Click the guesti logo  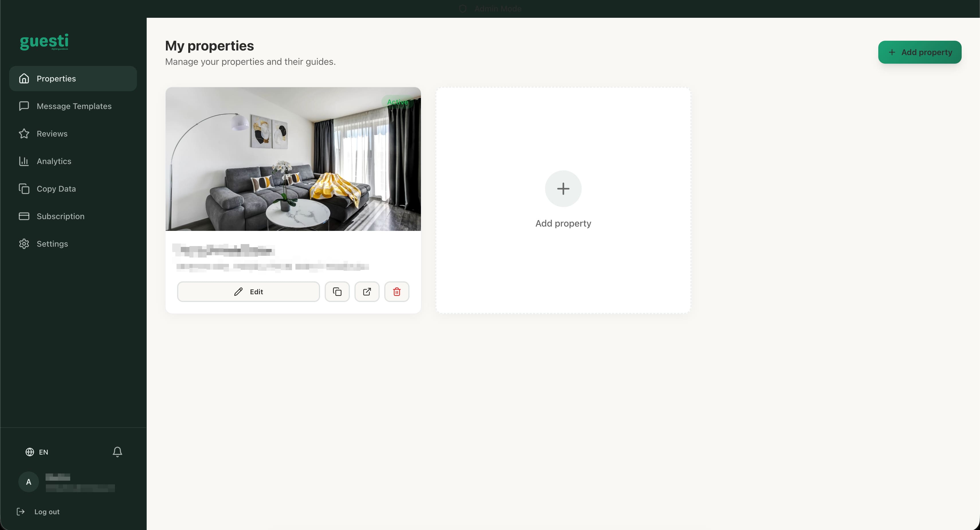coord(44,42)
